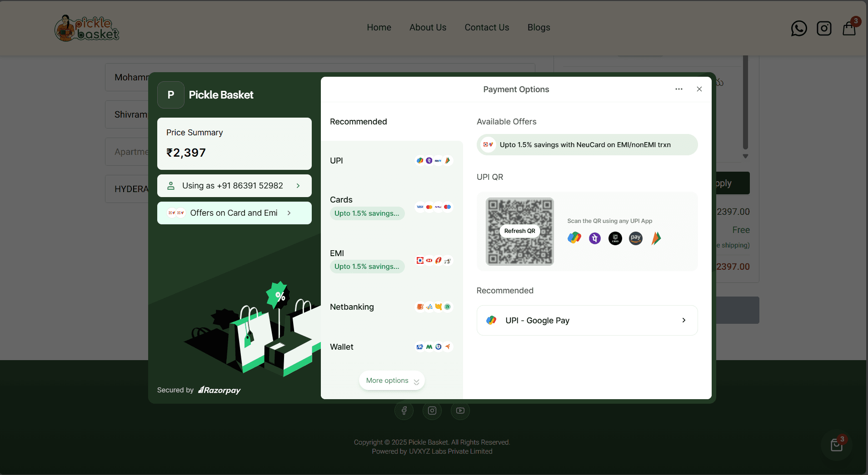Click the user icon in Using as row

pyautogui.click(x=171, y=186)
